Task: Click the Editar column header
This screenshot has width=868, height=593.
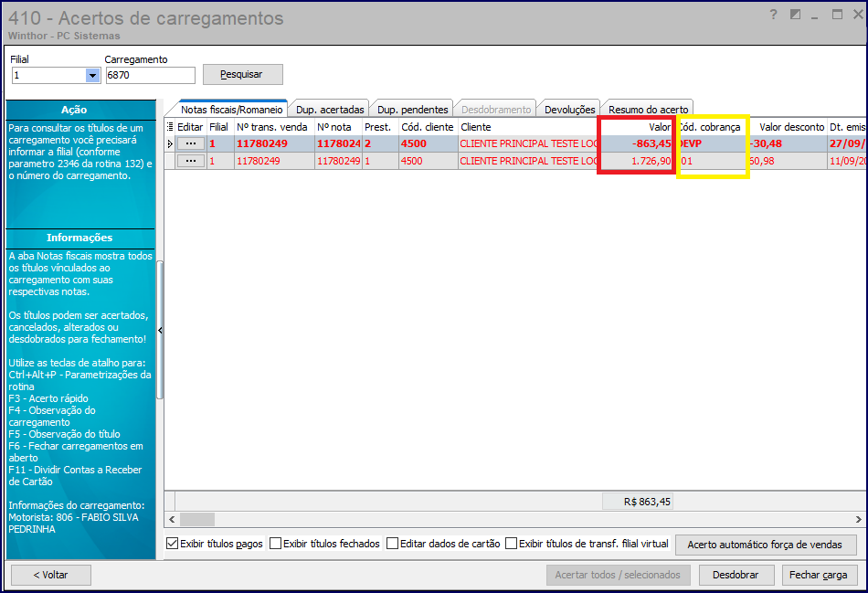Action: [190, 127]
